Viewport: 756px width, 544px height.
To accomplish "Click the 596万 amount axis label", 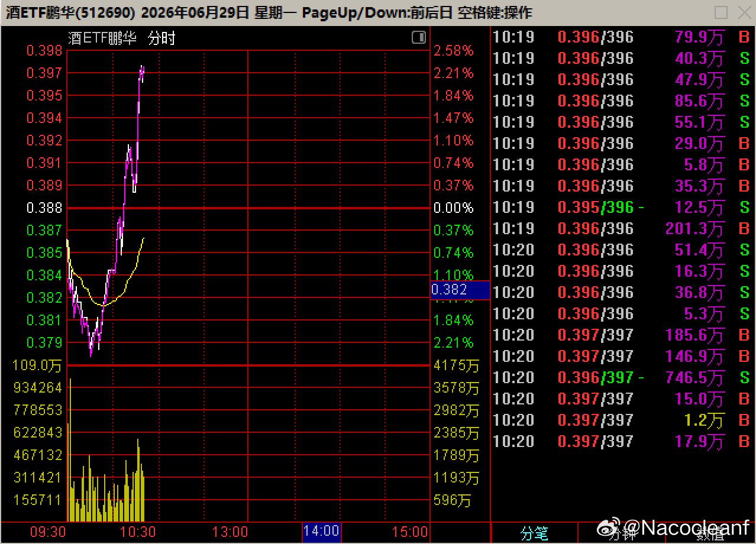I will point(452,500).
